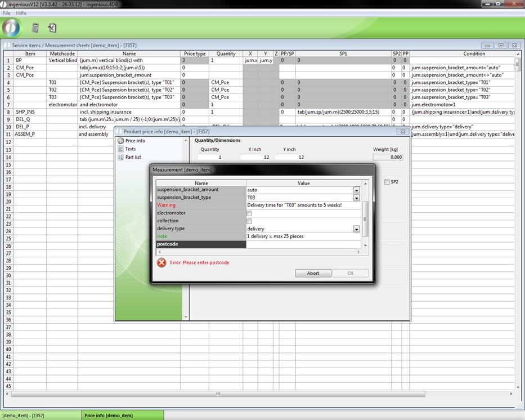Screen dimensions: 525x420
Task: Toggle the SP2 checkbox
Action: pyautogui.click(x=387, y=182)
